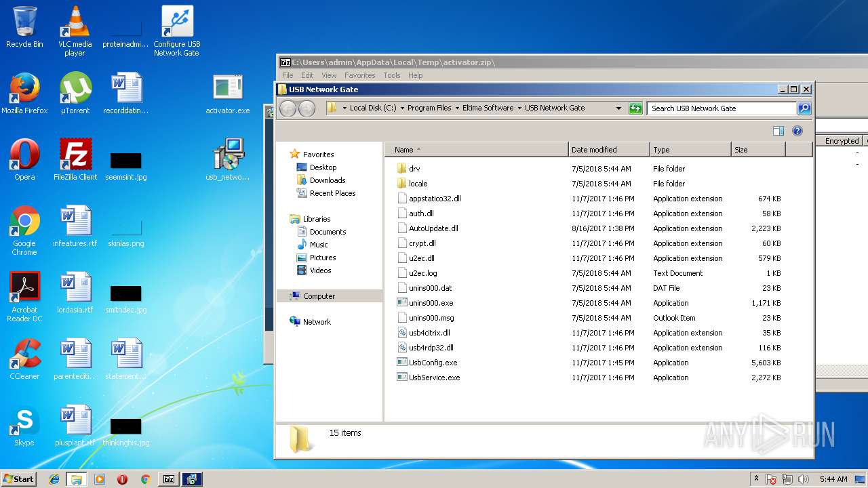The width and height of the screenshot is (868, 488).
Task: Open File menu in 7-Zip window
Action: (x=288, y=75)
